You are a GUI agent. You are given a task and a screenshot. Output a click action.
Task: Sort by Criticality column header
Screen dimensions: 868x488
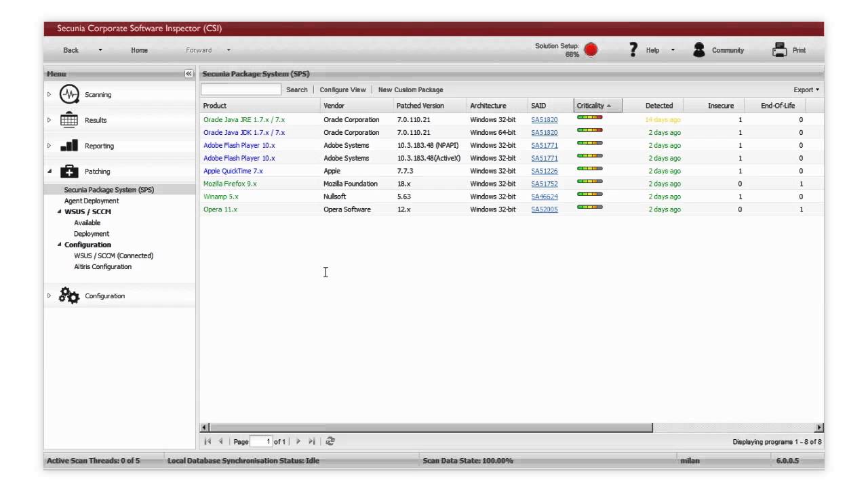tap(597, 106)
